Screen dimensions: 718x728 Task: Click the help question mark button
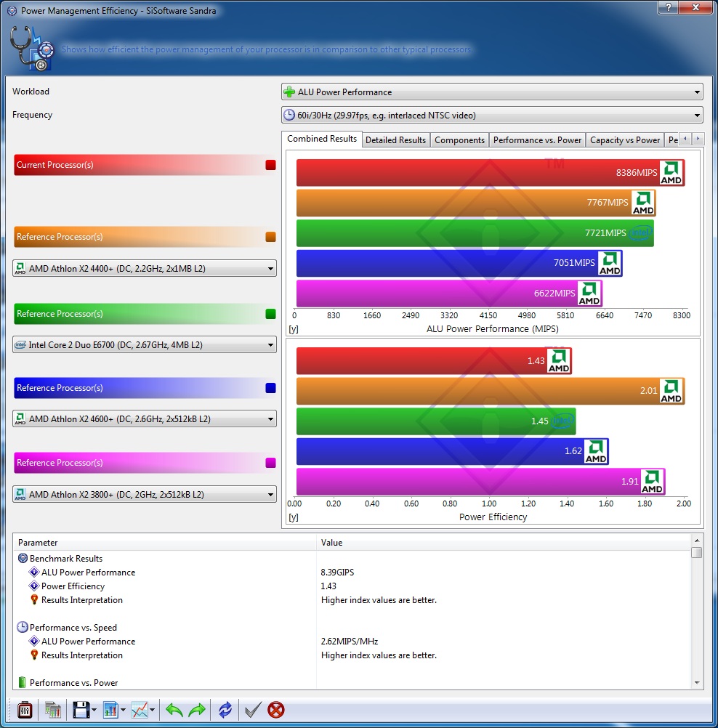point(669,7)
